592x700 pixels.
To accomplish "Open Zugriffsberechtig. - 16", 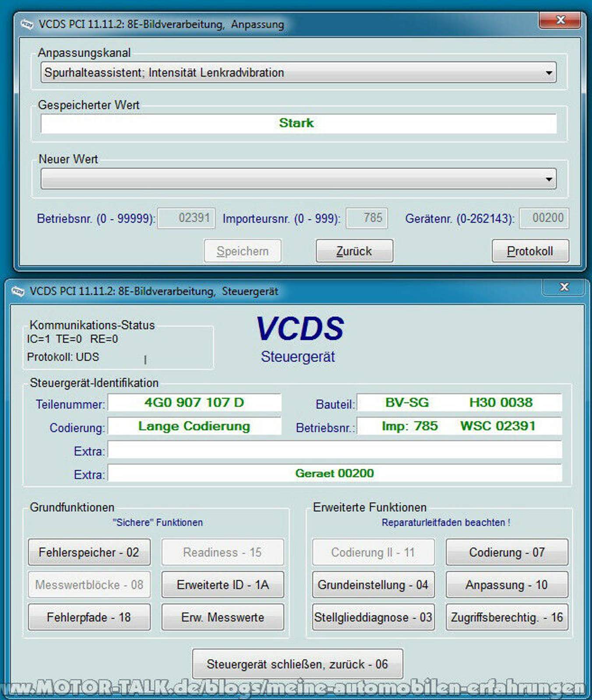I will 507,617.
